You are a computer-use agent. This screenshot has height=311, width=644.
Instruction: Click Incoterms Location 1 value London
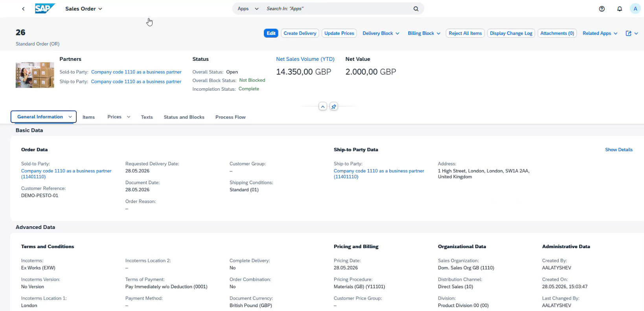[29, 306]
